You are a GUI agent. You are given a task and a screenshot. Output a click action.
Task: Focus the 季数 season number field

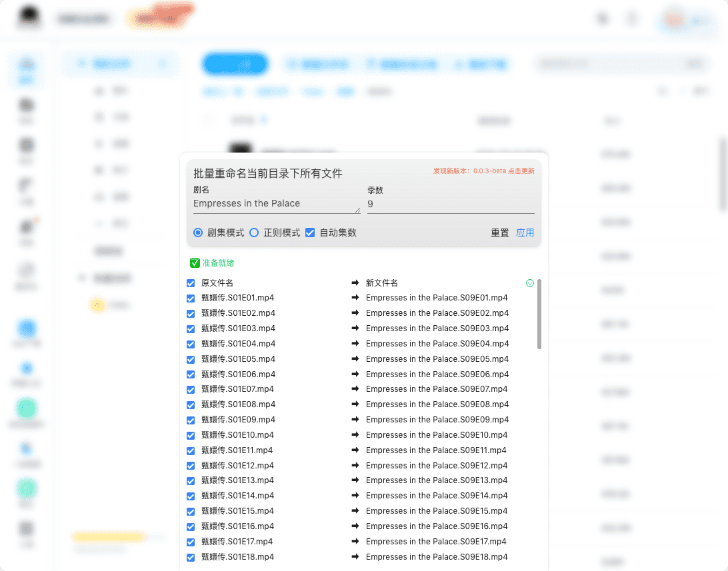coord(451,204)
